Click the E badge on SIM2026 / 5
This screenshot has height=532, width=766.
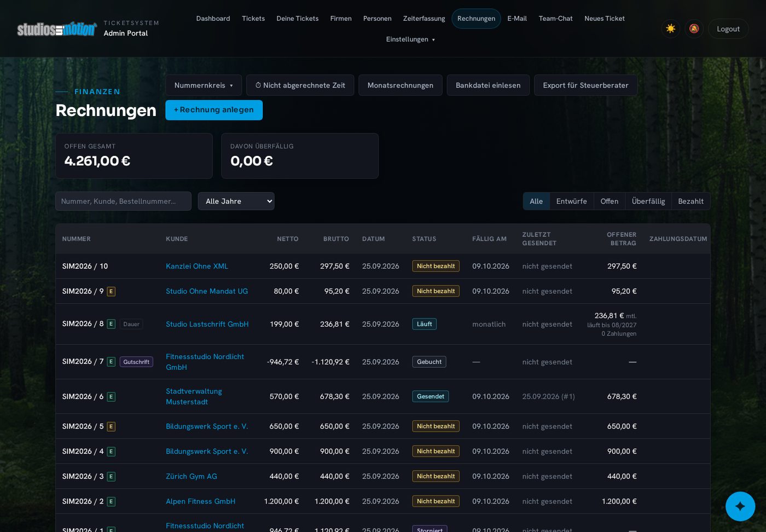tap(111, 426)
